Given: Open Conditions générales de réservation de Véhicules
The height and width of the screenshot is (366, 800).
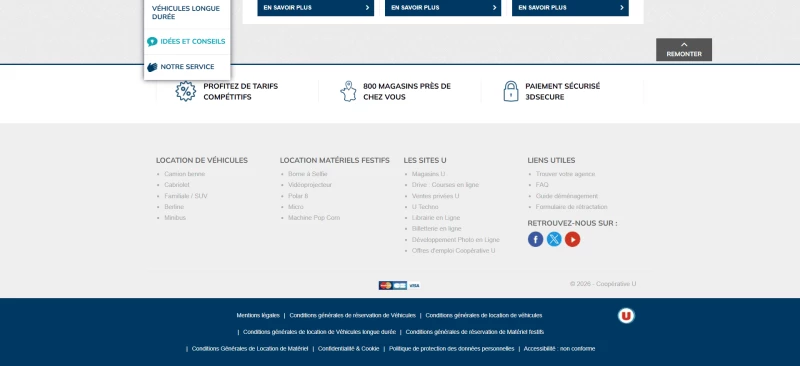Looking at the screenshot, I should (353, 315).
